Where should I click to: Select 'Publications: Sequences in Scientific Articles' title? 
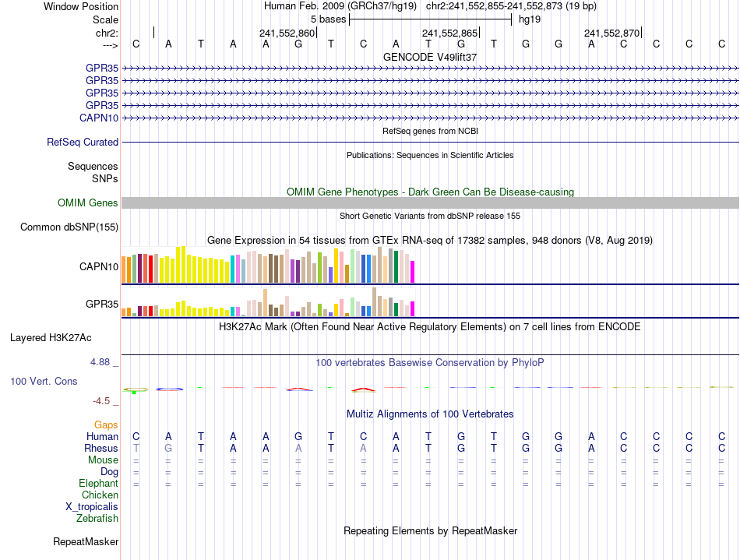tap(430, 155)
